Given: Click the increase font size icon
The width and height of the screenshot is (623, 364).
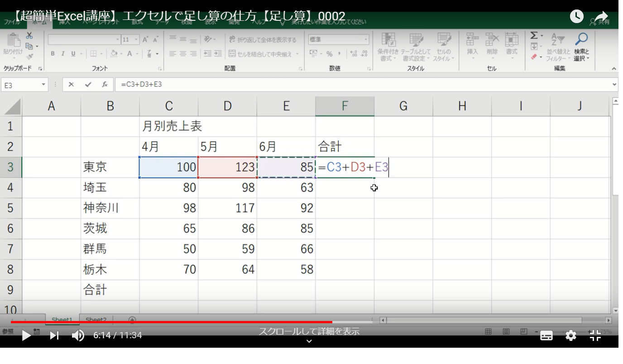Looking at the screenshot, I should point(146,40).
